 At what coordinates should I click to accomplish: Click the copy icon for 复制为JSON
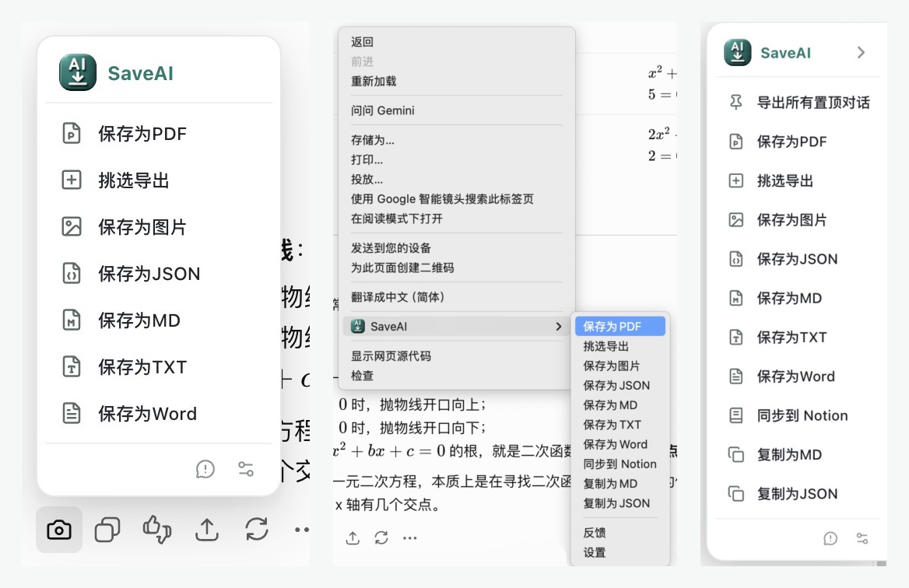pyautogui.click(x=735, y=494)
